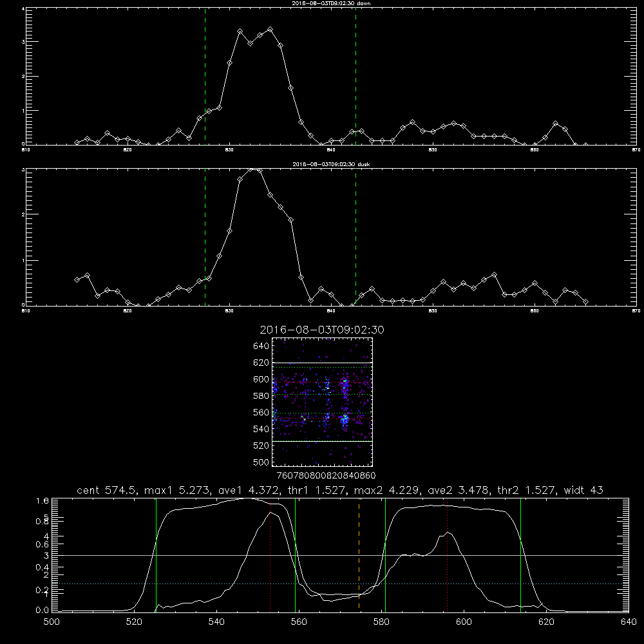Click x-axis label 540 of bottom plot
This screenshot has width=644, height=644.
[x=216, y=622]
